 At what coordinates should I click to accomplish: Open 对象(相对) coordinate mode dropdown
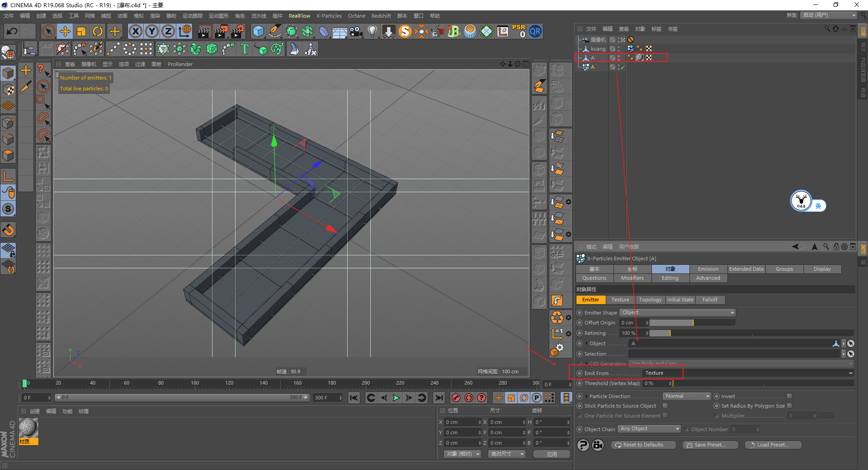click(462, 454)
